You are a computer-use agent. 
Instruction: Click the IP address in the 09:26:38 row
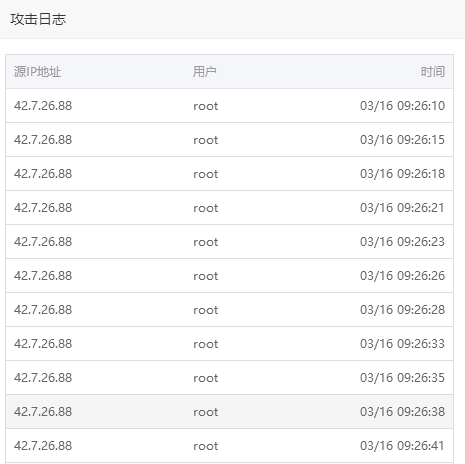(x=43, y=412)
